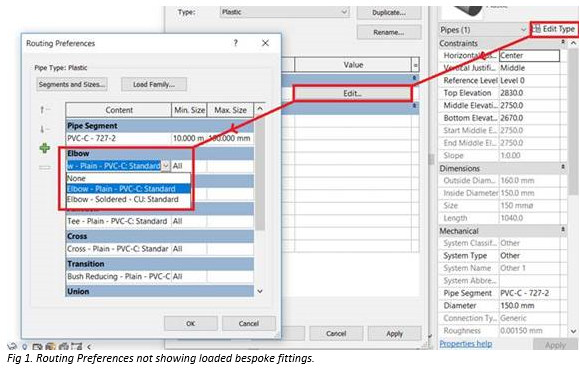This screenshot has width=580, height=371.
Task: Click Pipe Segment value PVC-C - 727-2 in Properties
Action: [529, 293]
